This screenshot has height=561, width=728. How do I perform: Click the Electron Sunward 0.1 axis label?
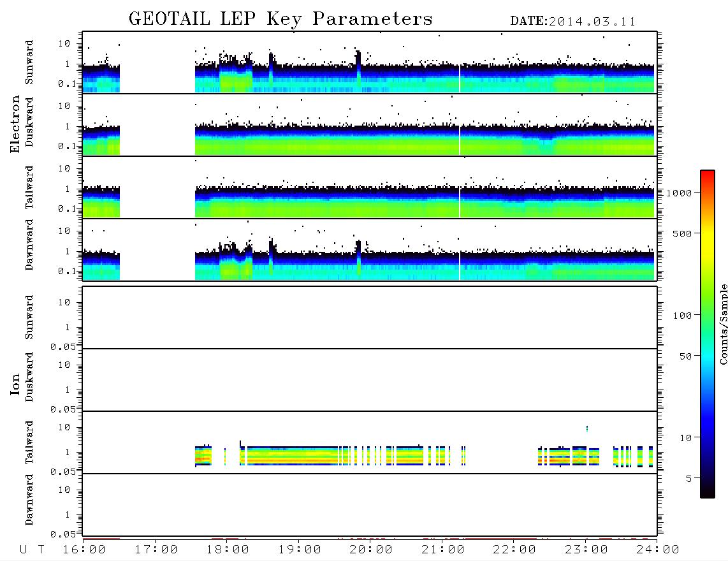(67, 83)
